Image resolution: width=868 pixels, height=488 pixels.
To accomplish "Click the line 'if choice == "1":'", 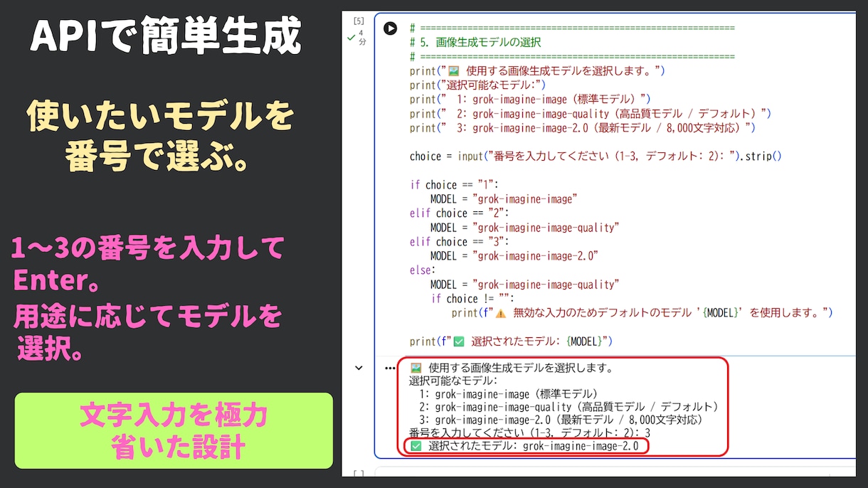I will click(454, 185).
